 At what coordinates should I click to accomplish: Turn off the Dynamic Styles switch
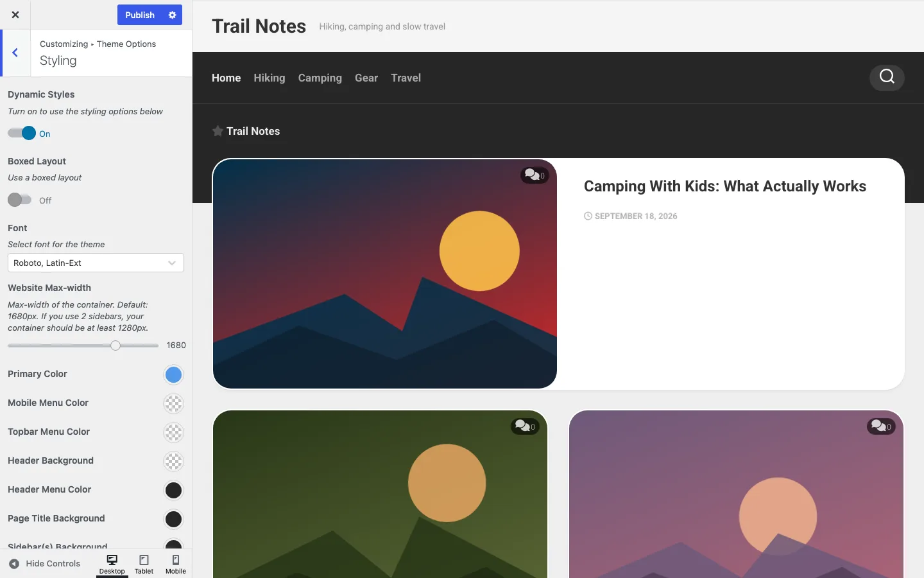click(x=21, y=133)
